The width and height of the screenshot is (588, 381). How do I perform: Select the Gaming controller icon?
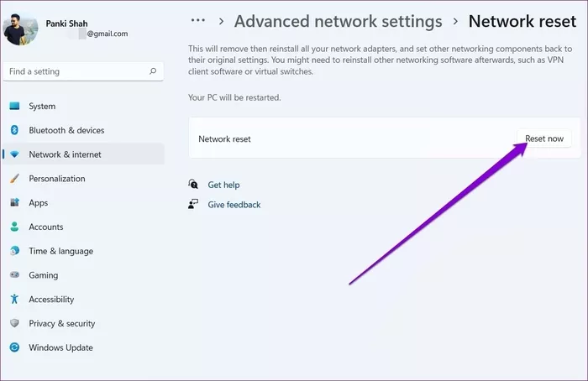[x=14, y=274]
